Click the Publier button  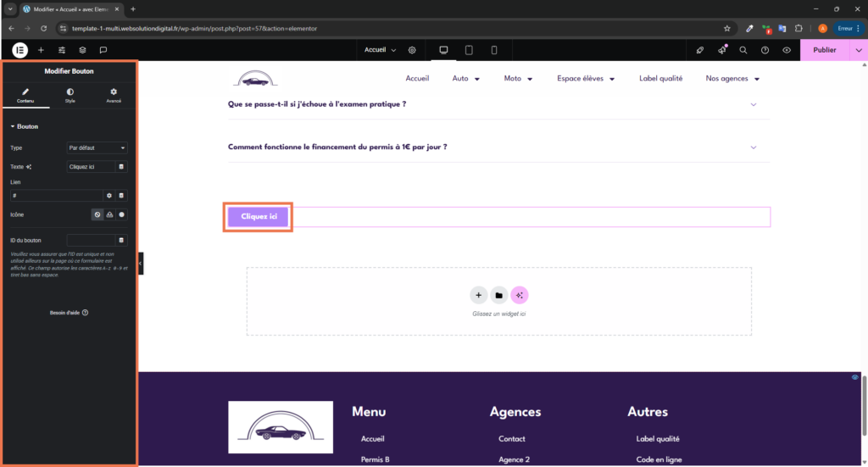[x=824, y=50]
